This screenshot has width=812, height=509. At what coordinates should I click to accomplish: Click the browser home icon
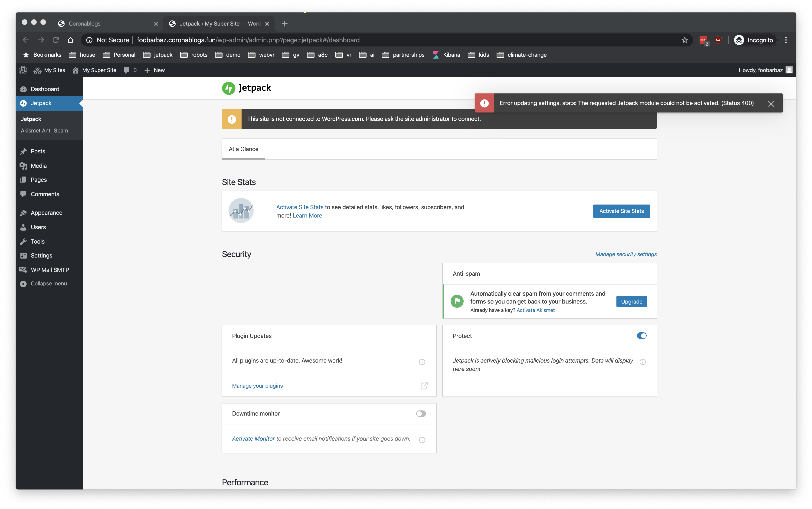tap(71, 40)
